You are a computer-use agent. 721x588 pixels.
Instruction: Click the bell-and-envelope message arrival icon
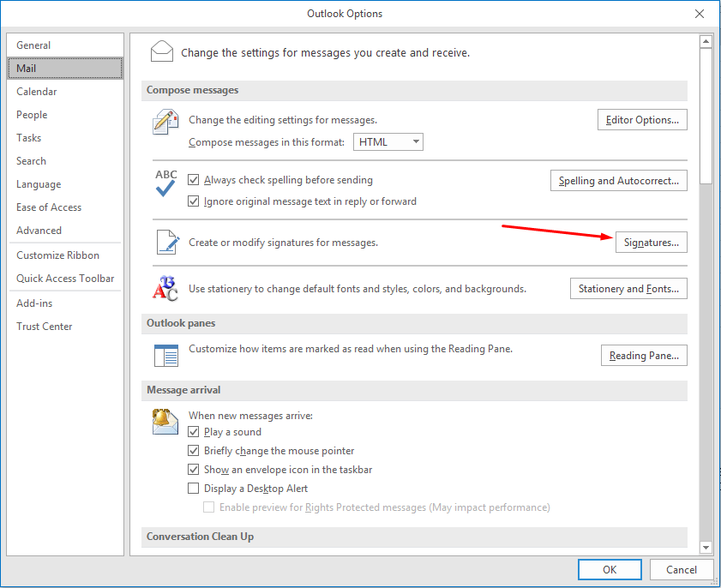(x=165, y=421)
